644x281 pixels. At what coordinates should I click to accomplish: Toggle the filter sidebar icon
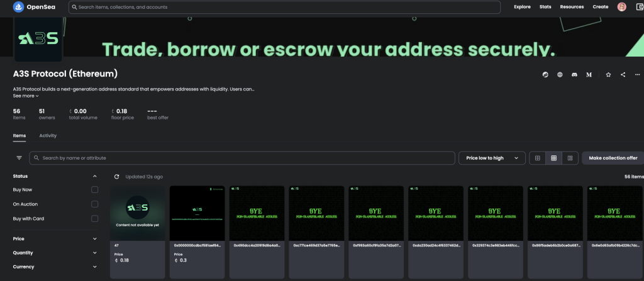(19, 158)
